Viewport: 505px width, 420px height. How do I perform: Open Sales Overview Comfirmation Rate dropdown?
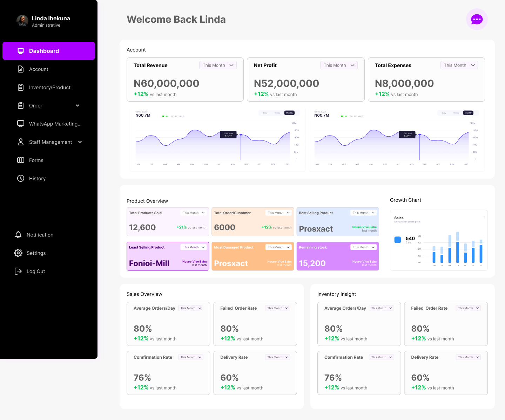click(191, 357)
